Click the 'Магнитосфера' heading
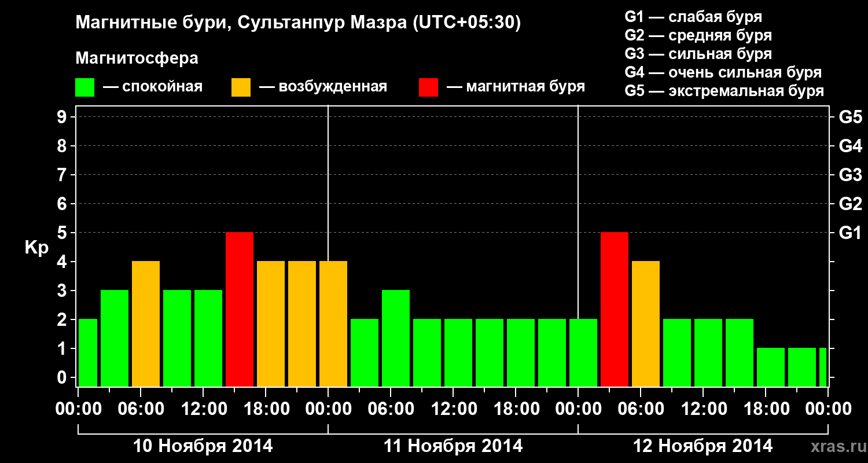The image size is (868, 463). pyautogui.click(x=137, y=58)
